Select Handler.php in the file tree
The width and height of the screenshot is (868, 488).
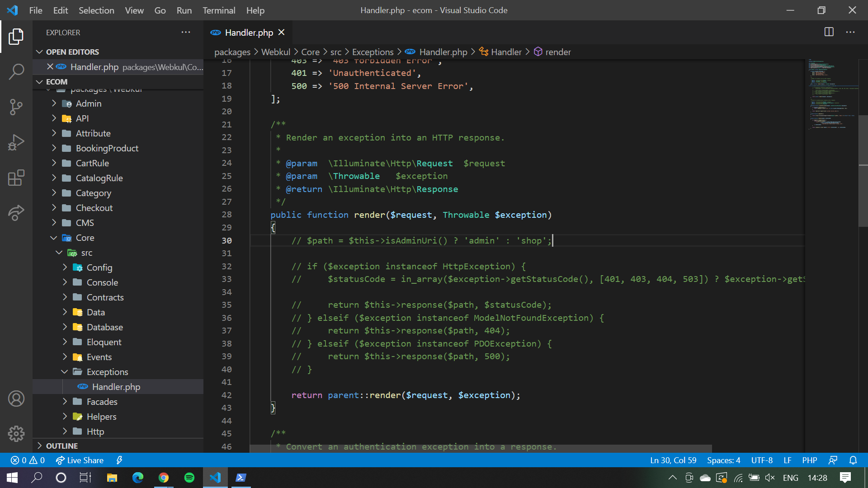coord(118,387)
